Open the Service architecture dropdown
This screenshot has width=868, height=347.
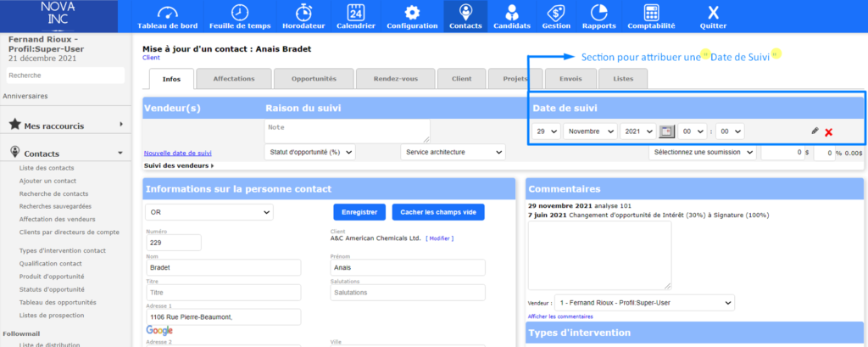tap(452, 152)
